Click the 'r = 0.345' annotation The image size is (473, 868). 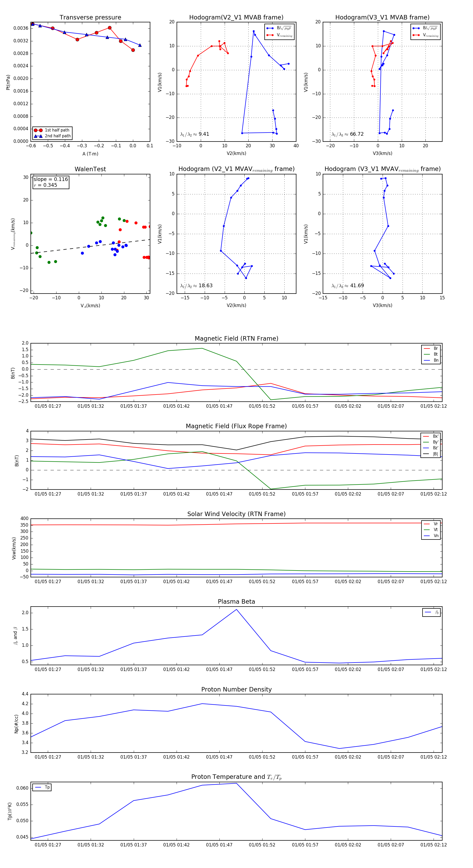click(45, 185)
